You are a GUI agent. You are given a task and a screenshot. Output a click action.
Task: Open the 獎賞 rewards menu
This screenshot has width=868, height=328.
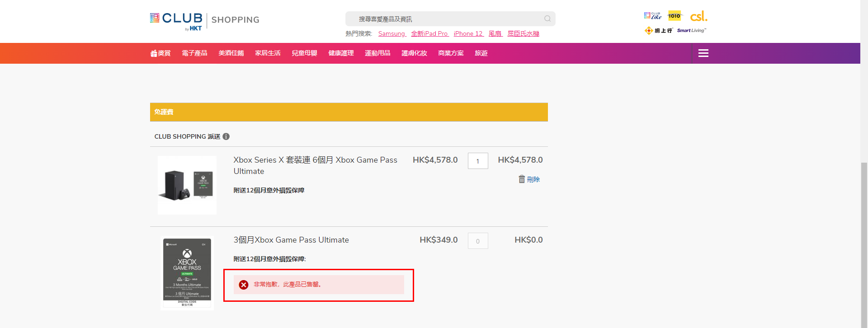point(160,53)
